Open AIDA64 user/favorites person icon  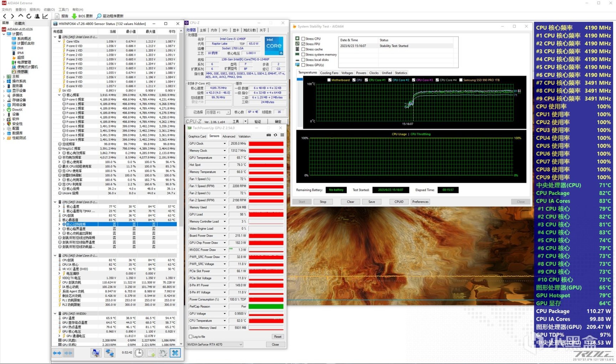37,16
